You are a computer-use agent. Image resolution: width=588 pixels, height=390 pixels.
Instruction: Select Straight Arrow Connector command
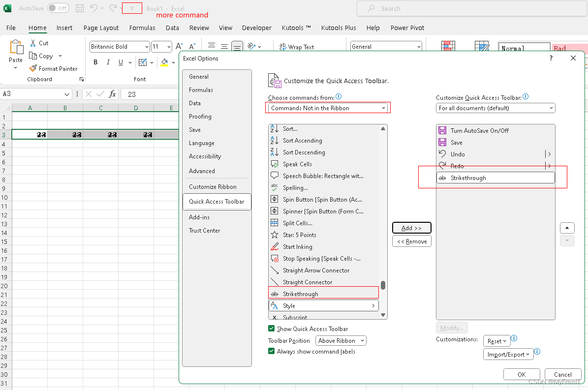(x=325, y=270)
